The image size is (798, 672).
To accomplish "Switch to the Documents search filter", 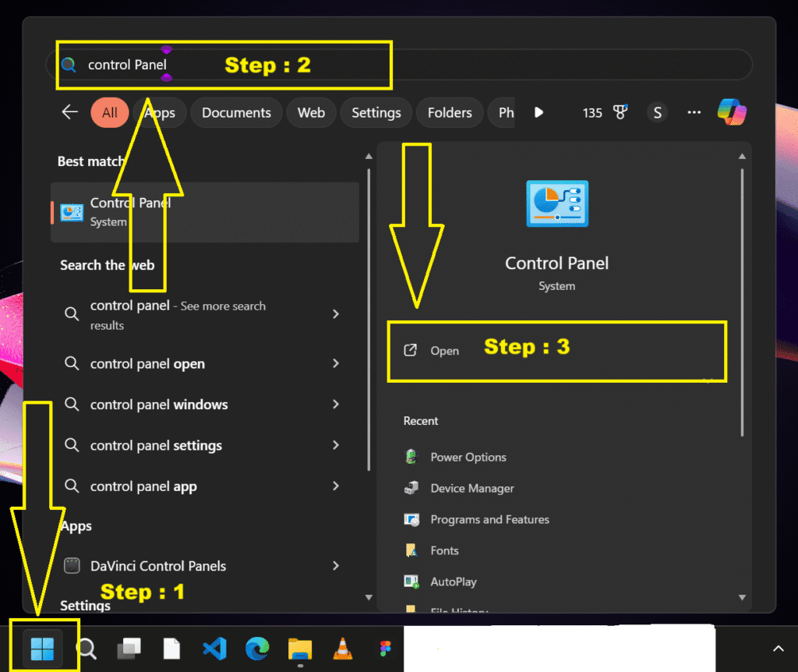I will click(x=236, y=112).
